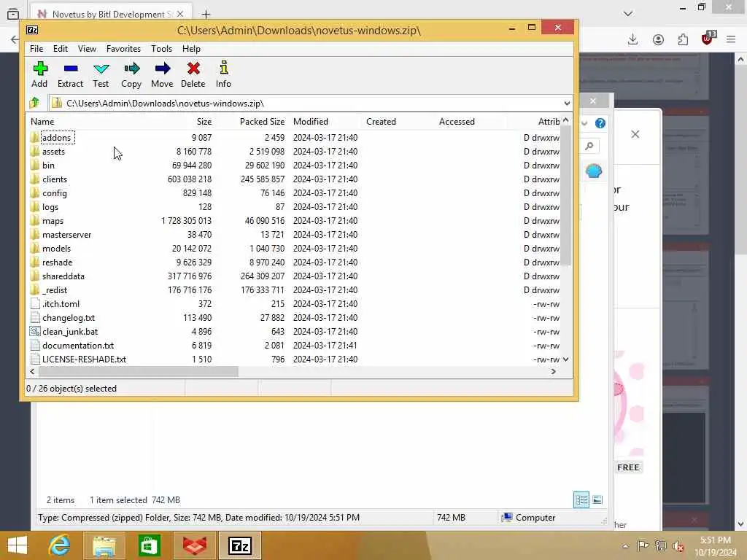Sort by Packed Size column header
This screenshot has width=747, height=560.
(262, 122)
